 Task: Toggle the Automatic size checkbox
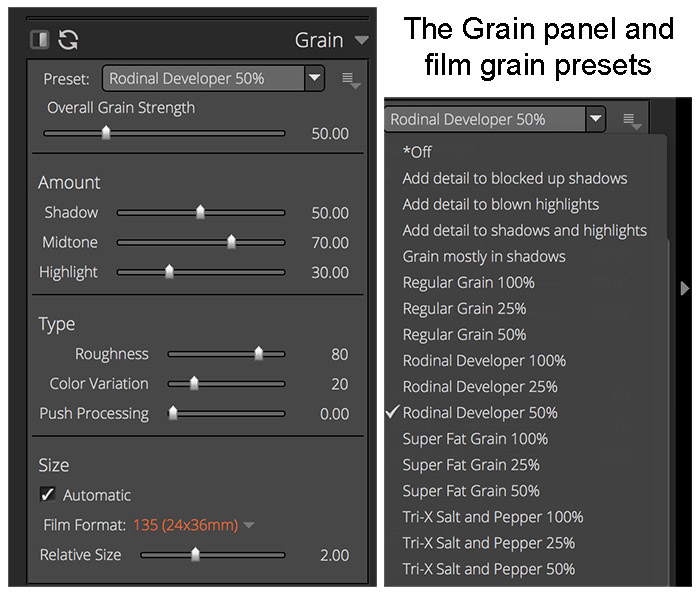[48, 494]
